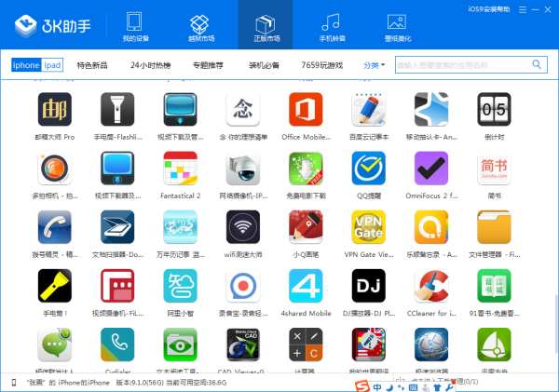559x392 pixels.
Task: Open the 免费电影下载 app icon
Action: tap(306, 168)
